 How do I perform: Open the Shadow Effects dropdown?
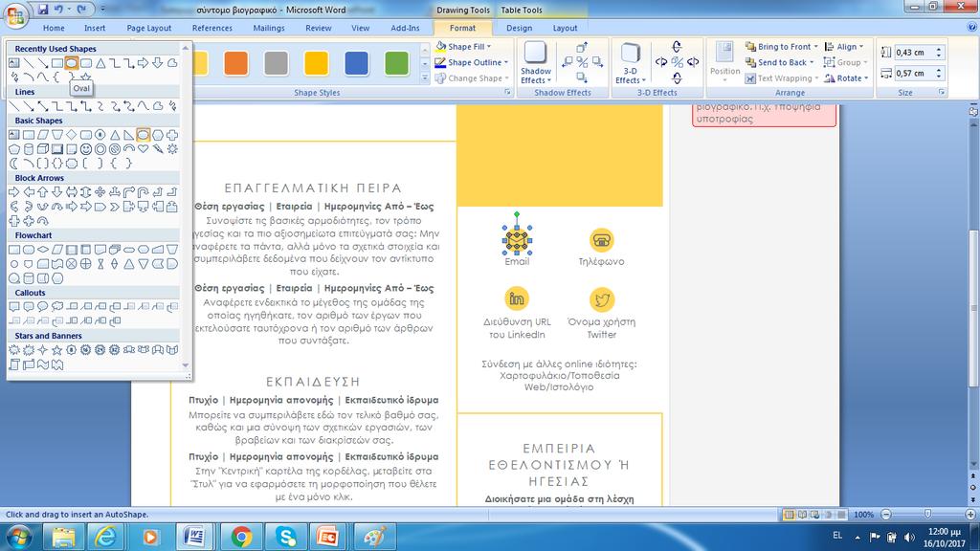coord(536,63)
